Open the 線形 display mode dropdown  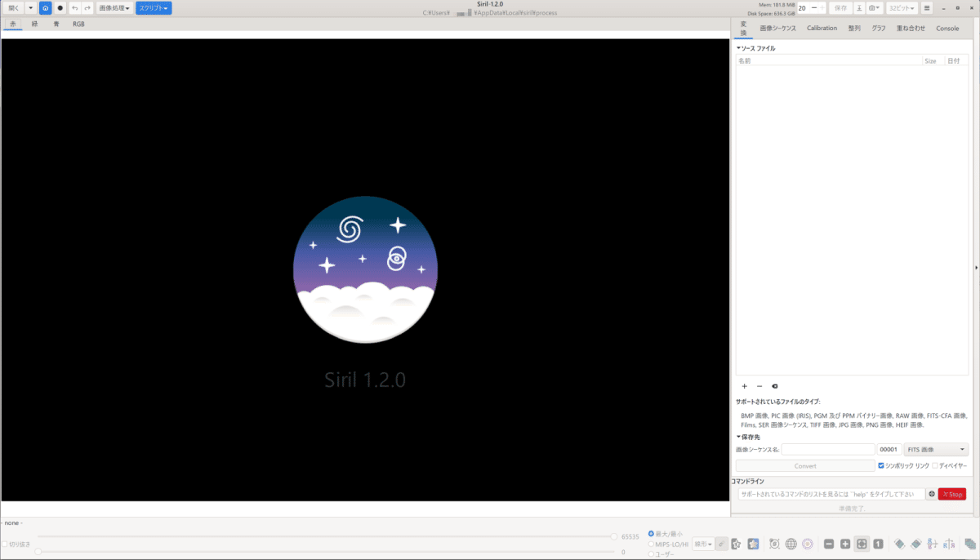coord(702,544)
